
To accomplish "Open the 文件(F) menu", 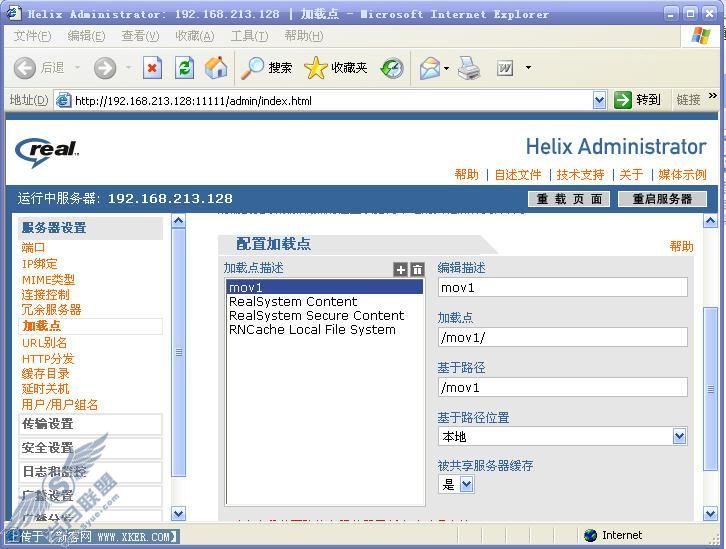I will tap(32, 36).
